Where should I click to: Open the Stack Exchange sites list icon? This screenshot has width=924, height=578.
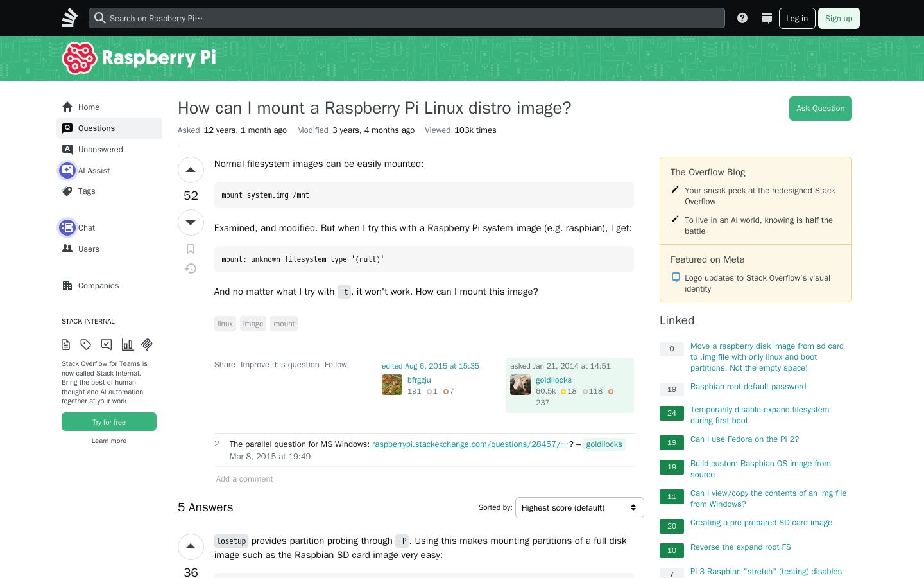[766, 18]
